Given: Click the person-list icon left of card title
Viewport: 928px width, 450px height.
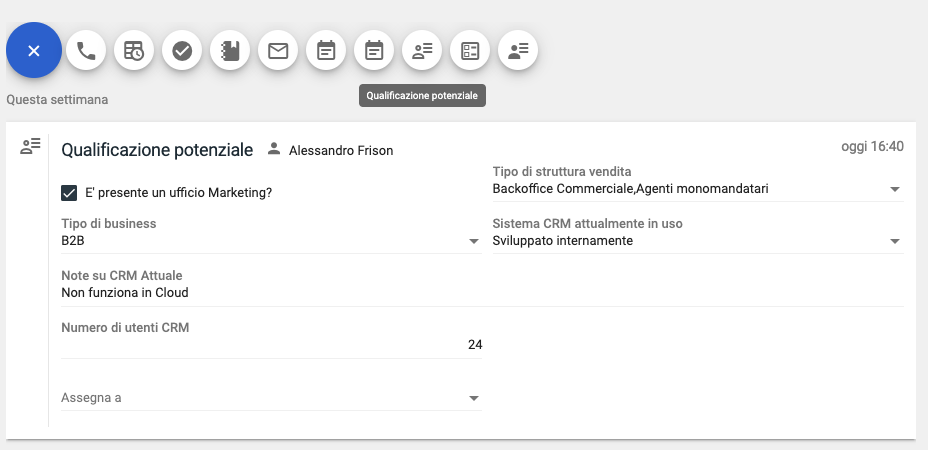Looking at the screenshot, I should click(x=30, y=147).
